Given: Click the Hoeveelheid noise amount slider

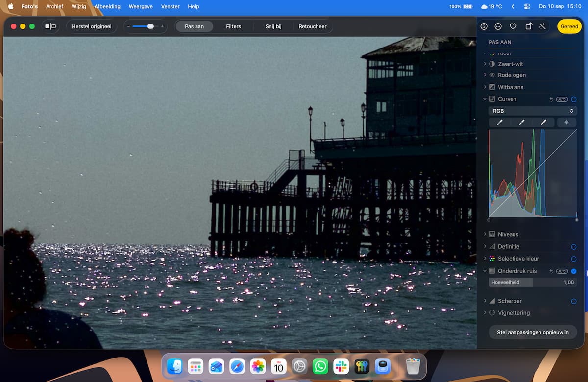Looking at the screenshot, I should point(533,282).
